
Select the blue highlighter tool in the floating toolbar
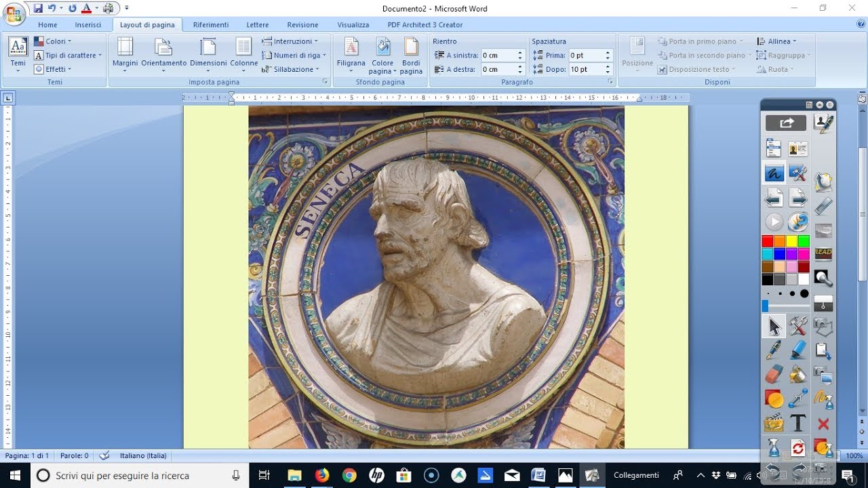(x=798, y=350)
